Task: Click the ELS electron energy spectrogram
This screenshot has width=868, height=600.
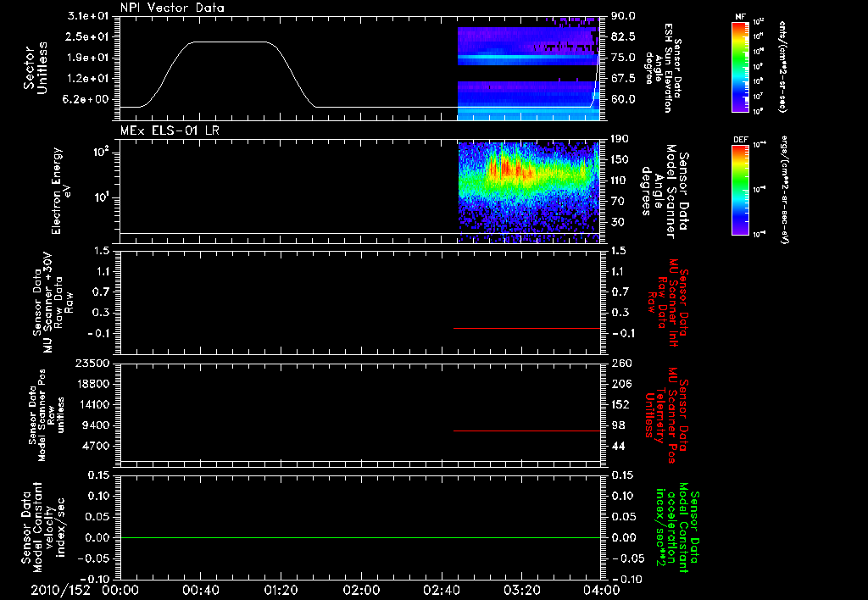Action: tap(529, 192)
